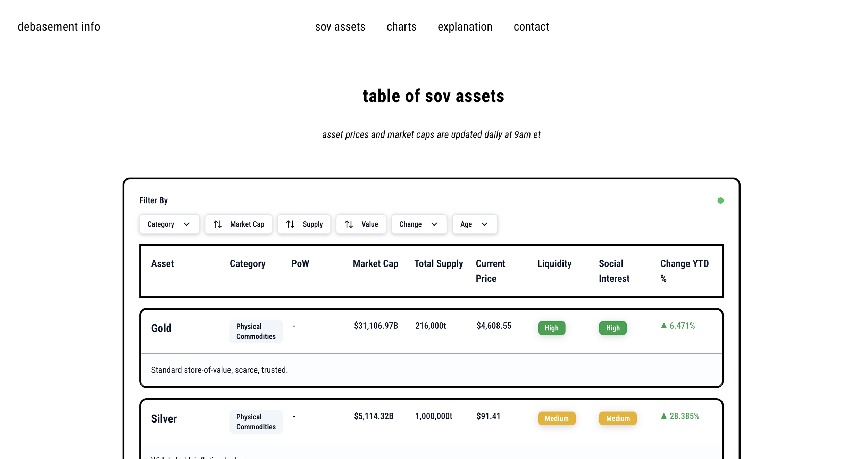Open the Category filter dropdown
Viewport: 868px width, 459px height.
[x=169, y=224]
